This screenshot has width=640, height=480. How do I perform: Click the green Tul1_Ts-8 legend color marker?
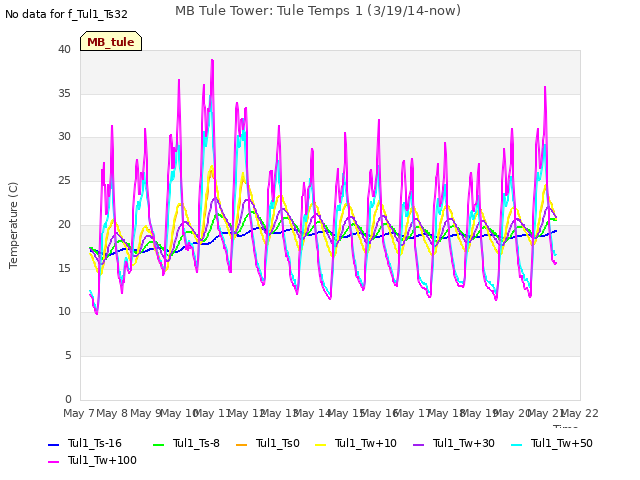tap(158, 444)
